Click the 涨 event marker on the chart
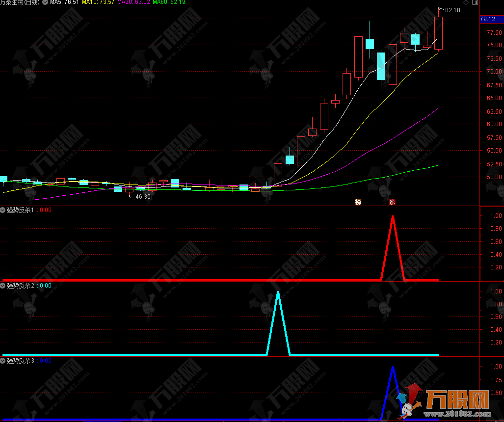 (392, 202)
